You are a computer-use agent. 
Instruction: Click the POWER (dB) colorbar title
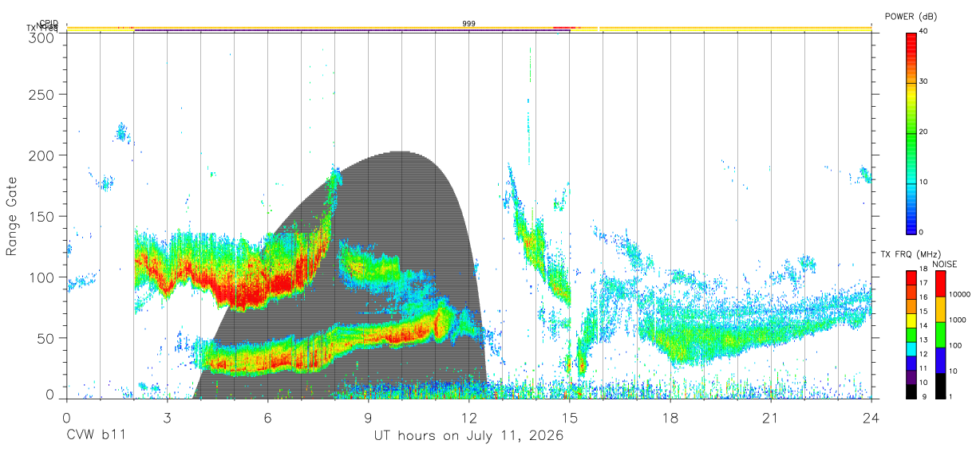911,16
